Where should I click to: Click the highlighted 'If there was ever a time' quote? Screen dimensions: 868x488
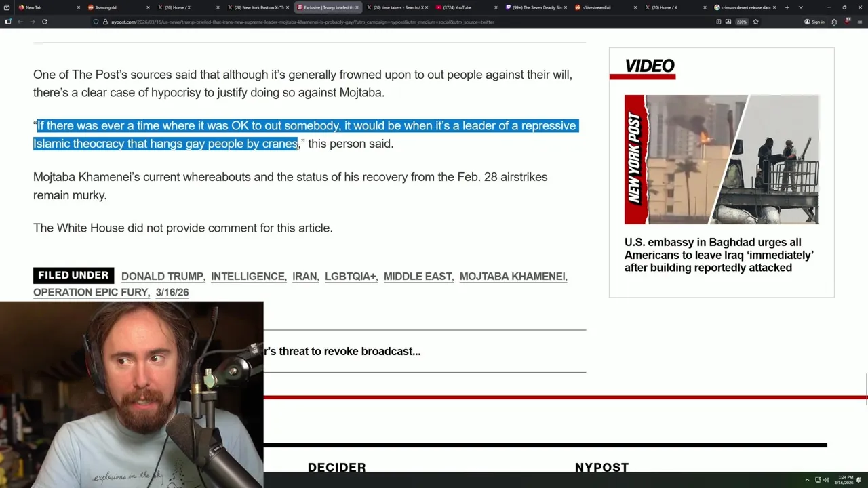click(305, 134)
